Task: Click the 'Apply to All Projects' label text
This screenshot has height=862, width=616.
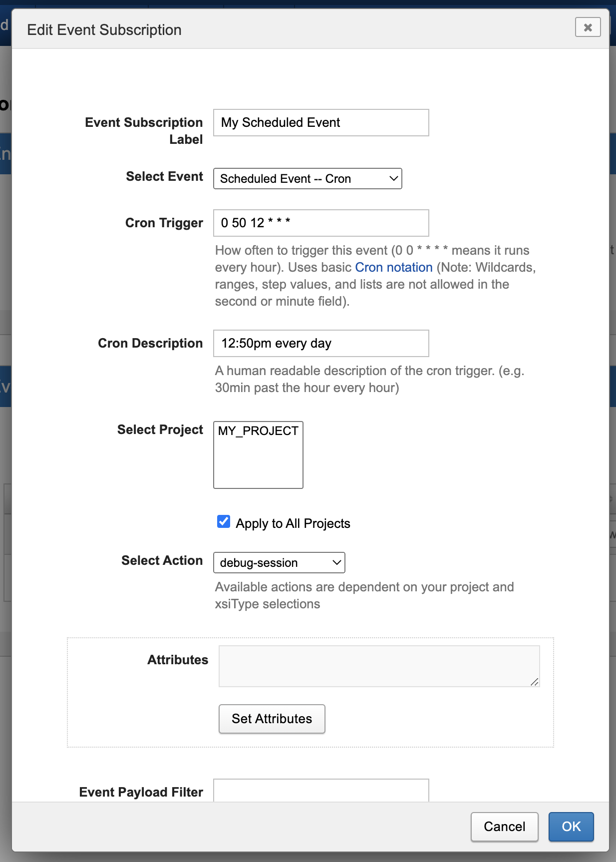Action: (x=293, y=524)
